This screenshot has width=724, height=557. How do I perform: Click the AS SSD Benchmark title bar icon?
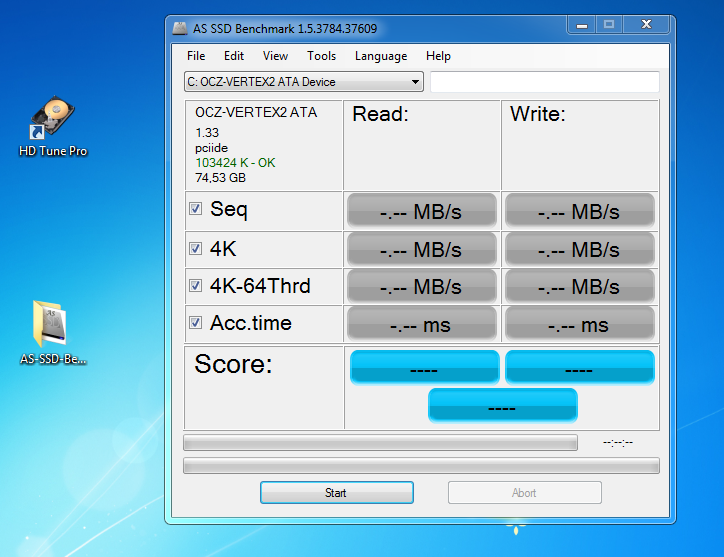(x=180, y=29)
